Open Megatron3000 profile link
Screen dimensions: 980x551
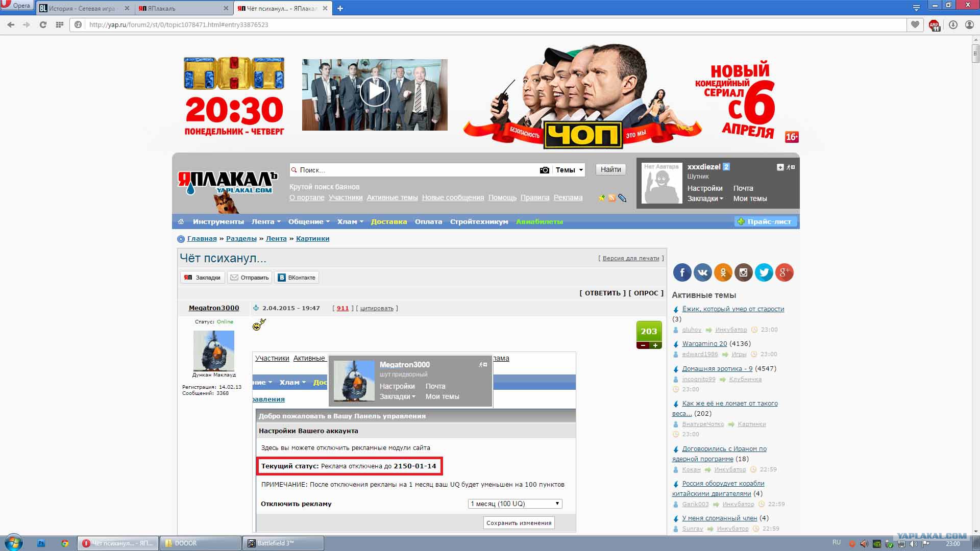coord(214,308)
